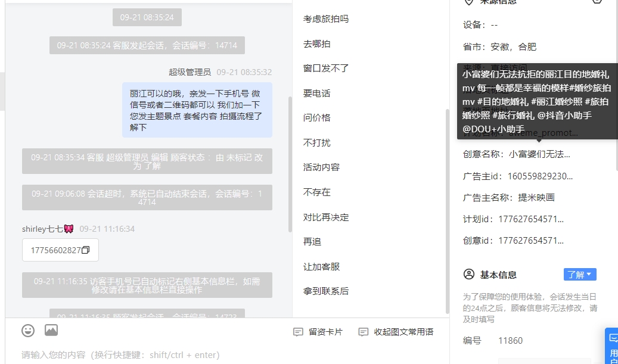This screenshot has height=364, width=618.
Task: Click the 创意名称 truncated value
Action: point(539,154)
